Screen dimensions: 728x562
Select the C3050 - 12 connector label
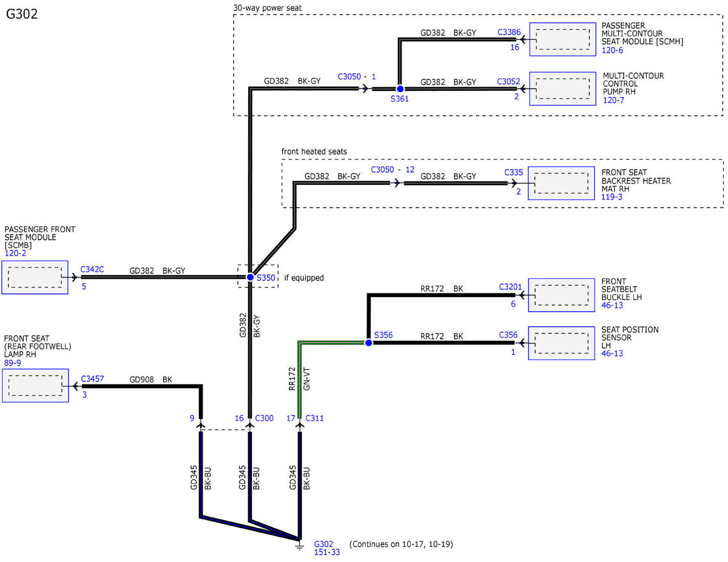tap(393, 170)
